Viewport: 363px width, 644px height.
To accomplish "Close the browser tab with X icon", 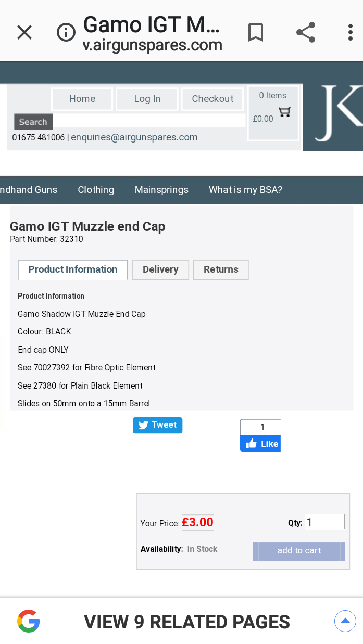I will tap(24, 32).
